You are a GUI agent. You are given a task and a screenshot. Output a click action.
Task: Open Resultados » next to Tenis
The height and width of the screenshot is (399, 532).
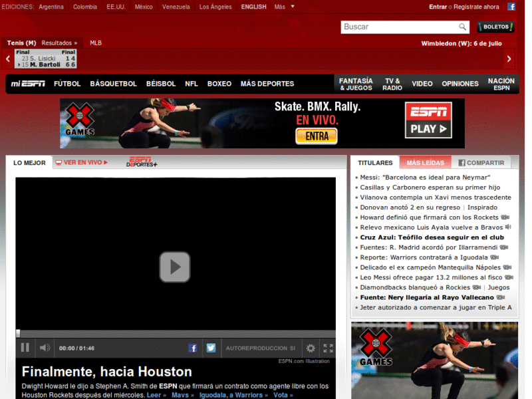[59, 43]
